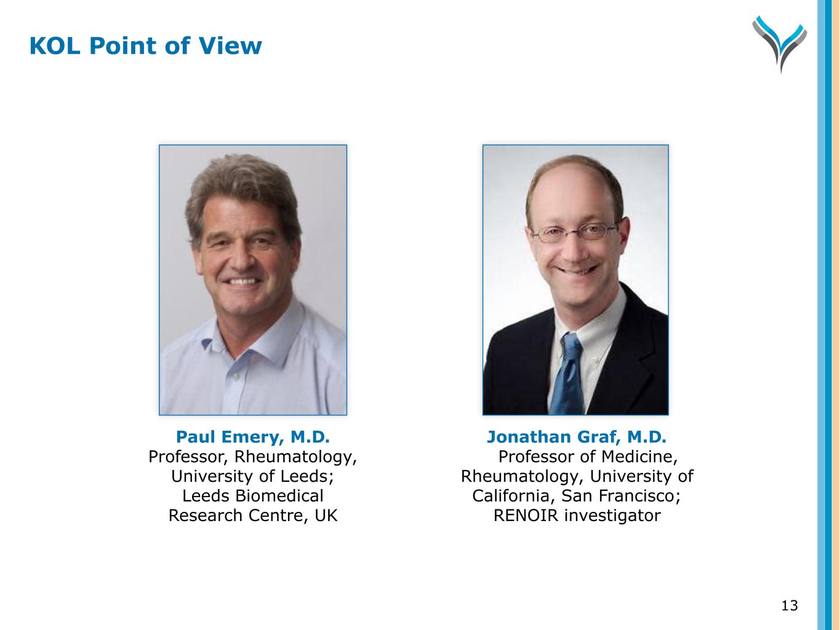The height and width of the screenshot is (630, 840).
Task: Click the 'Jonathan Graf, M.D.' name heading
Action: [577, 437]
